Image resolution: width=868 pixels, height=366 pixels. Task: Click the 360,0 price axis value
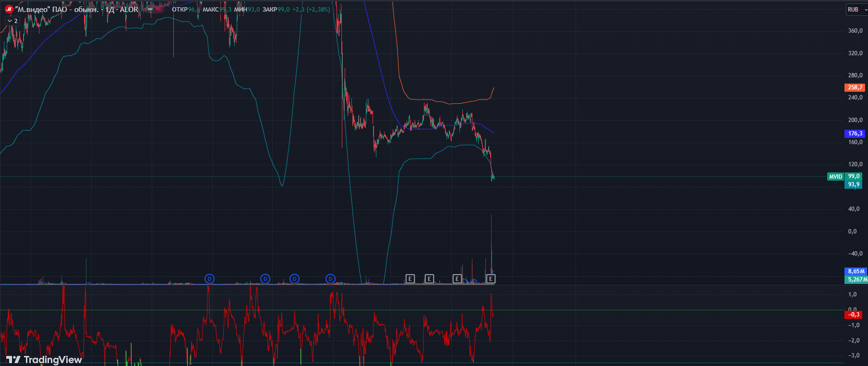coord(855,31)
